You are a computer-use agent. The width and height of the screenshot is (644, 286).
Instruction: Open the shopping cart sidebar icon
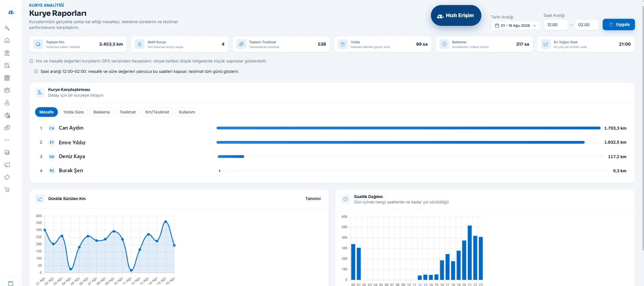[7, 190]
